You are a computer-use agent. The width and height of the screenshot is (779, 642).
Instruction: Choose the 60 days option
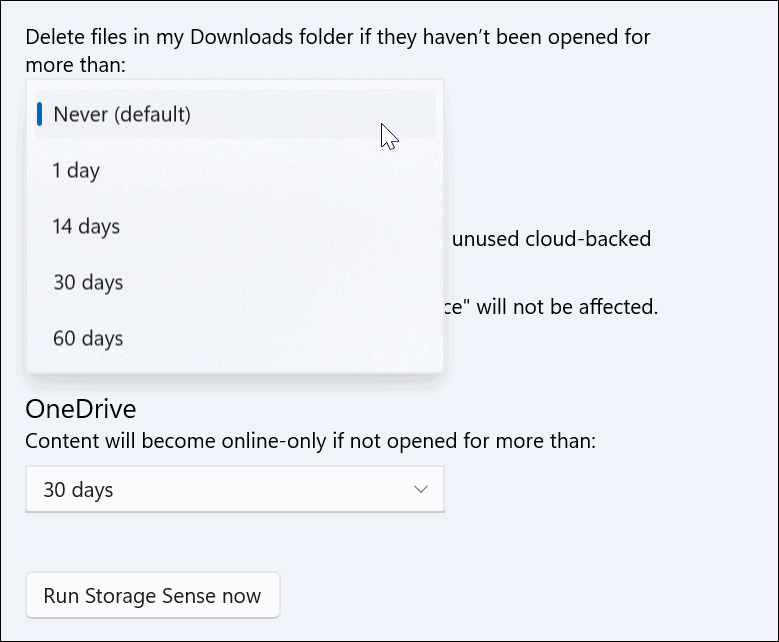click(x=87, y=338)
